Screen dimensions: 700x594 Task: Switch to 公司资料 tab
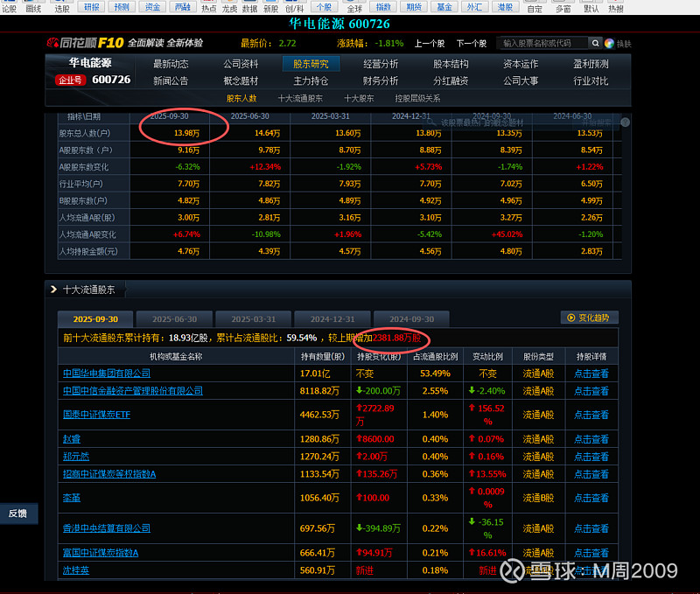241,64
